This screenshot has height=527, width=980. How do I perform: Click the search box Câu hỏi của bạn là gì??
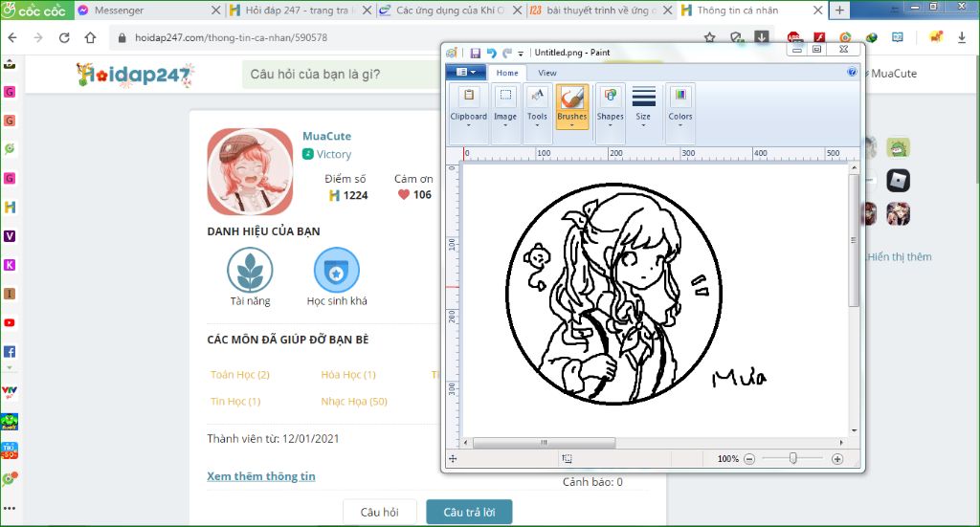tap(341, 75)
